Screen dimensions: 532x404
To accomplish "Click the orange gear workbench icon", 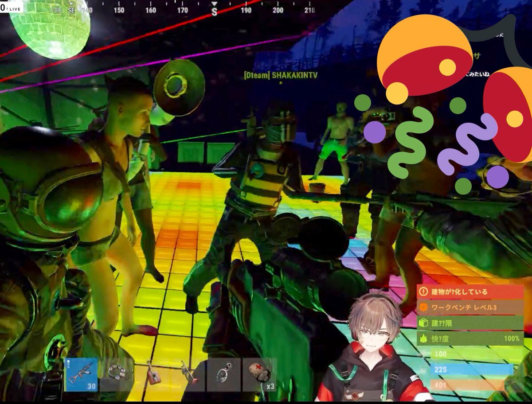I will click(x=423, y=307).
